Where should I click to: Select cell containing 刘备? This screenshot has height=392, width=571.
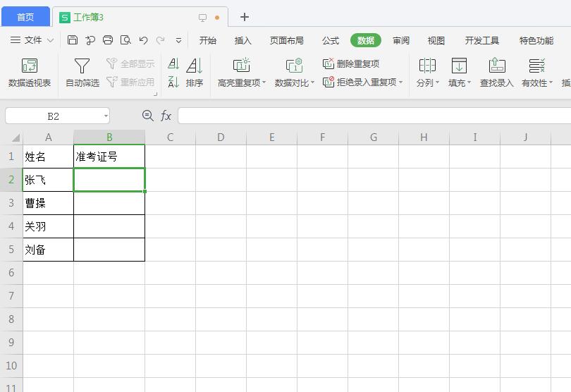coord(48,250)
